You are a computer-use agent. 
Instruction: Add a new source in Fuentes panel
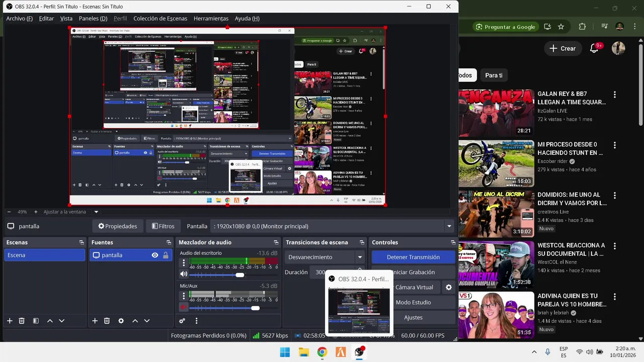(x=95, y=321)
